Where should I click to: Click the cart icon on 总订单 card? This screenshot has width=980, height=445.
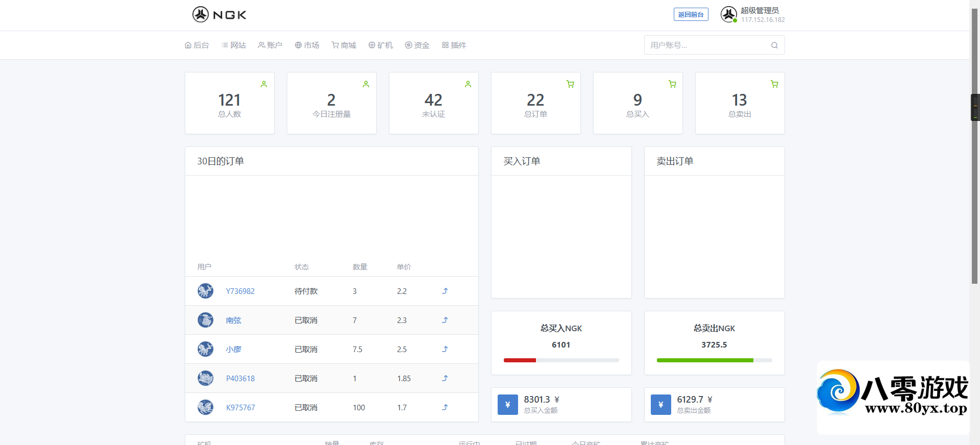point(570,84)
